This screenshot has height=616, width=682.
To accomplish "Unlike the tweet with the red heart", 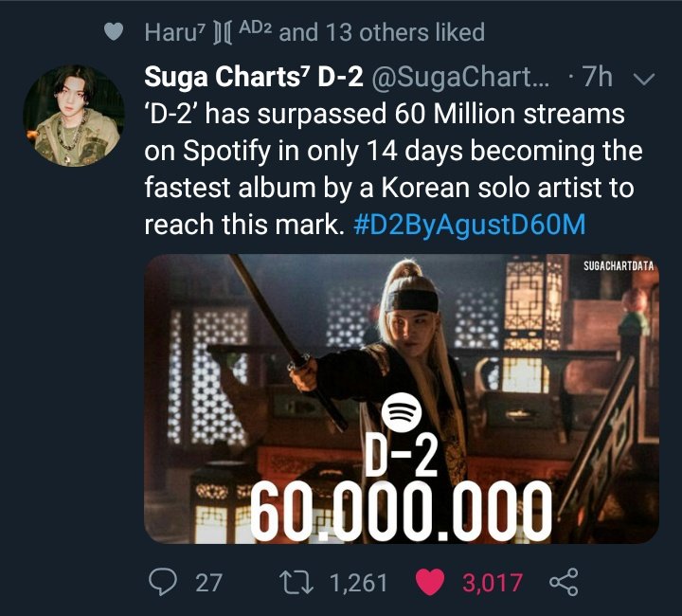I will coord(432,581).
